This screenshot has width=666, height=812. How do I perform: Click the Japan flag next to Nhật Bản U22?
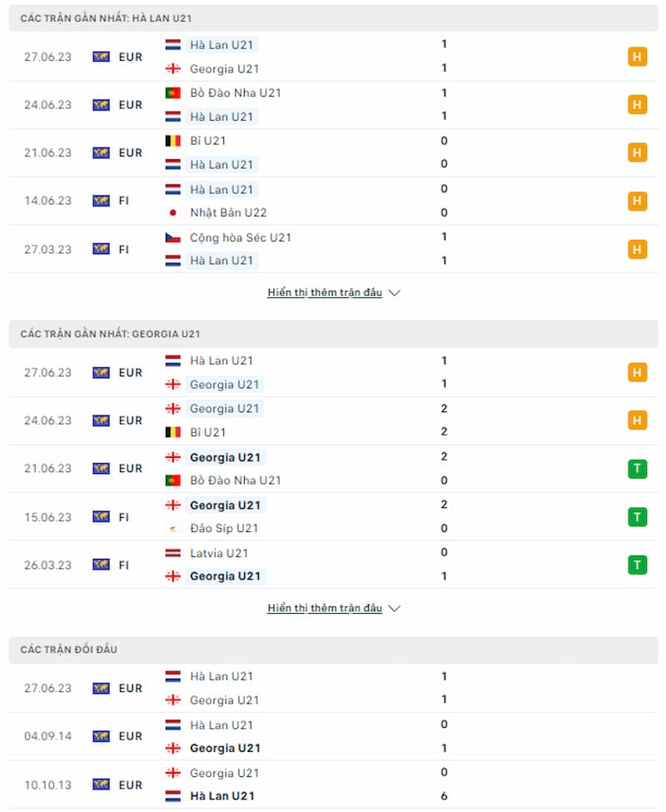[x=173, y=212]
